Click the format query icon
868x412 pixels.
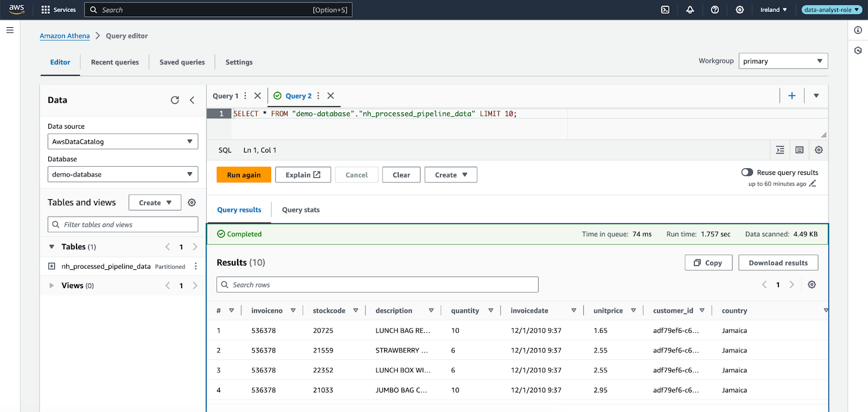[780, 150]
